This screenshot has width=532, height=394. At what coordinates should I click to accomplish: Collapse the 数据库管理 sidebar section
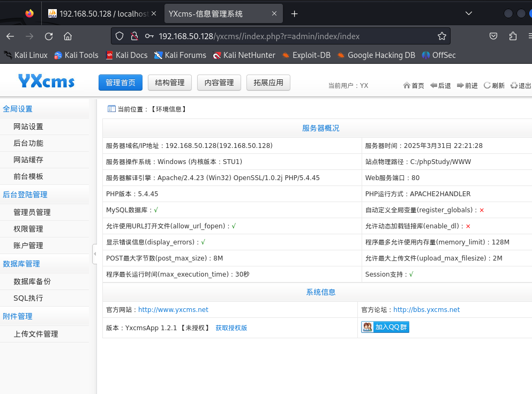click(x=44, y=264)
